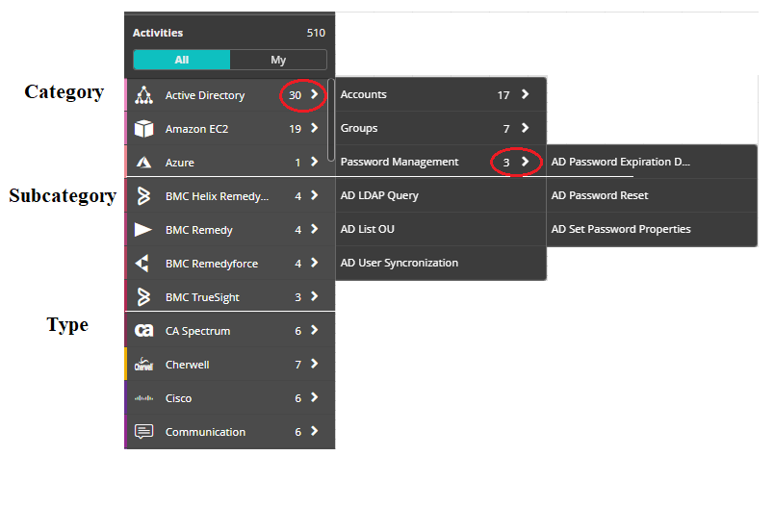Expand Cisco category chevron
This screenshot has height=532, width=774.
[315, 396]
